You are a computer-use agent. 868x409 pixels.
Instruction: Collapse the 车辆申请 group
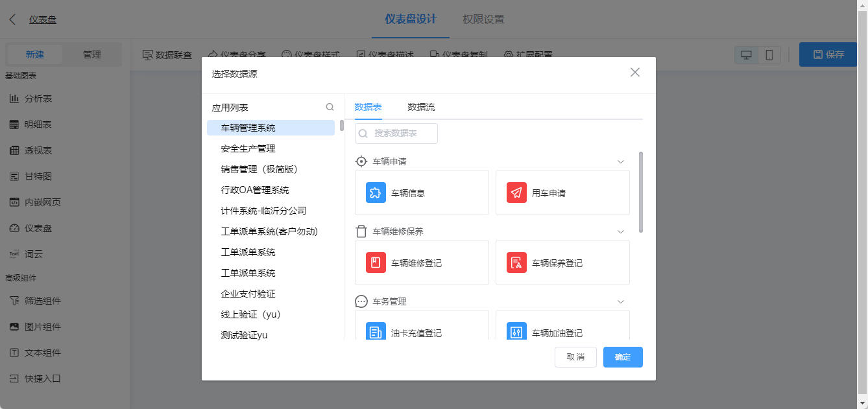[x=621, y=161]
